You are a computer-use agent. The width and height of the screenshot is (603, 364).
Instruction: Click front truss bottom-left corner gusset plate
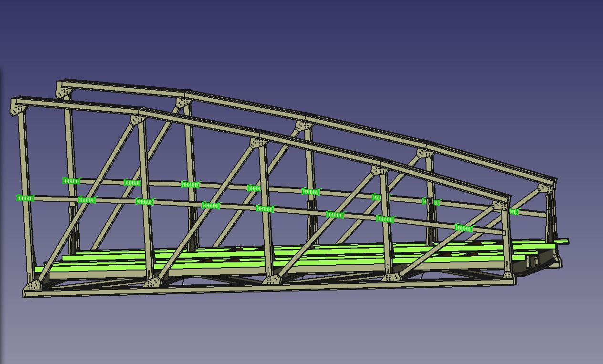(x=33, y=285)
